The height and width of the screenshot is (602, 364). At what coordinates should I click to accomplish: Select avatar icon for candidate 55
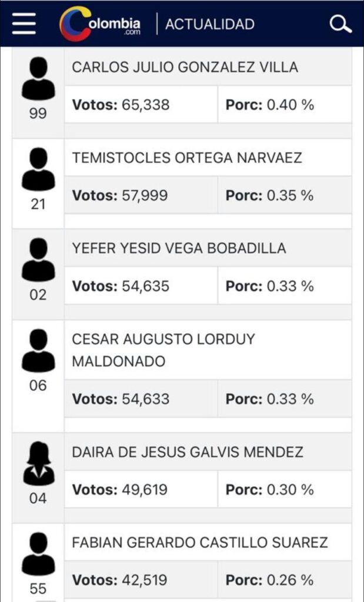(38, 554)
